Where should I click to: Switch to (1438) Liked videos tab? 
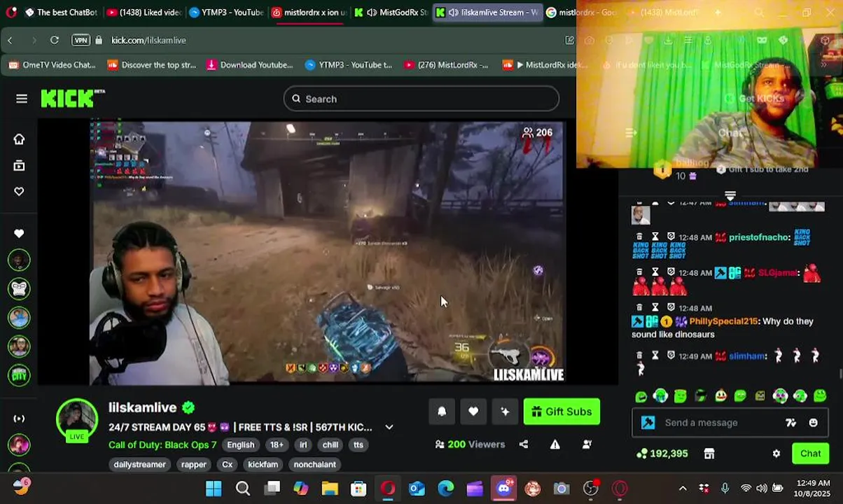tap(144, 12)
